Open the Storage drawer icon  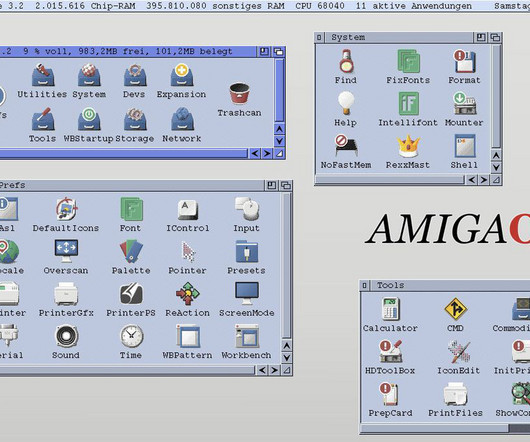[x=135, y=119]
